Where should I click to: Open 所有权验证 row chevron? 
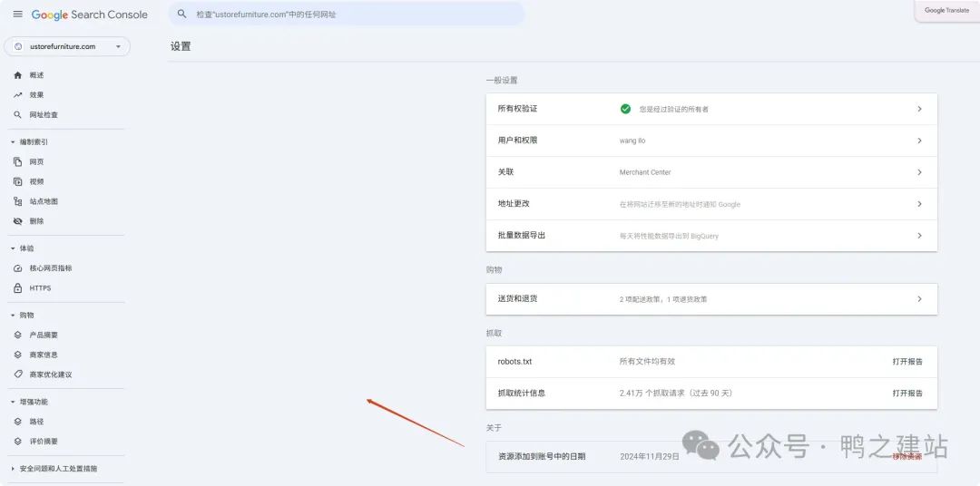pos(919,109)
